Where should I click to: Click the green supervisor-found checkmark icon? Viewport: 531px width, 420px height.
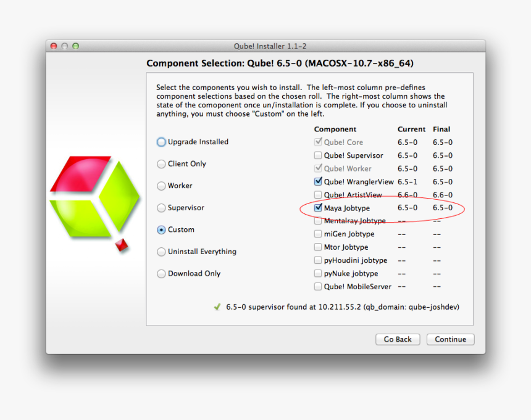[217, 307]
